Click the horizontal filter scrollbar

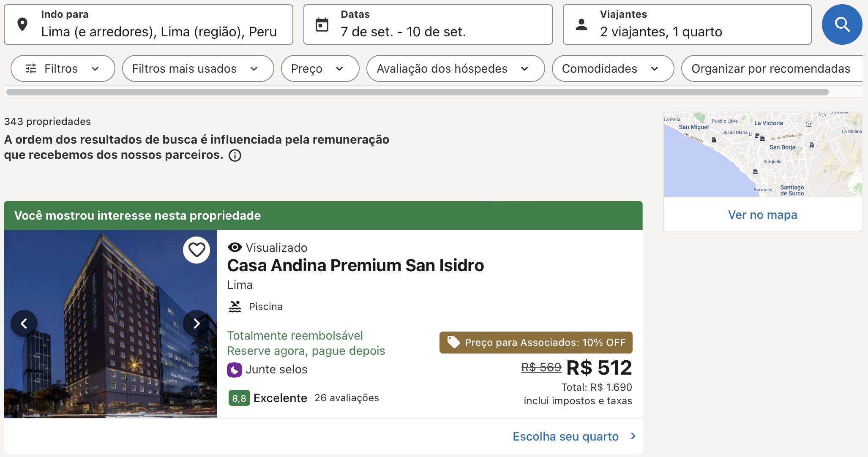[x=417, y=92]
